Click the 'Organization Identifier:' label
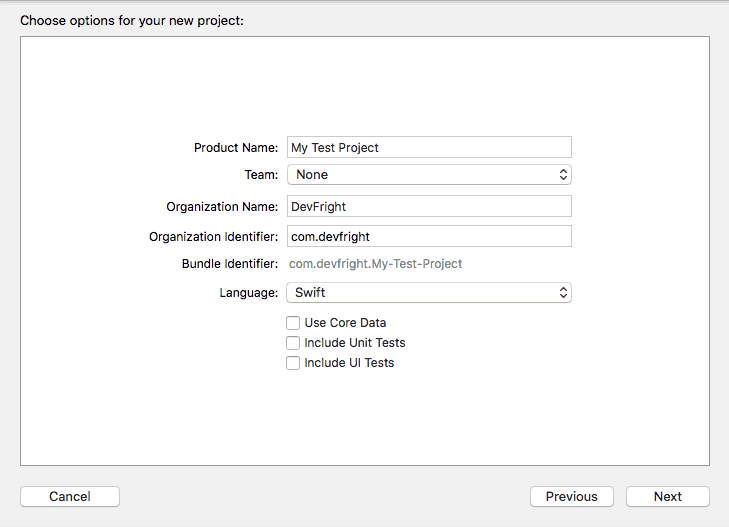This screenshot has height=527, width=729. click(x=213, y=237)
